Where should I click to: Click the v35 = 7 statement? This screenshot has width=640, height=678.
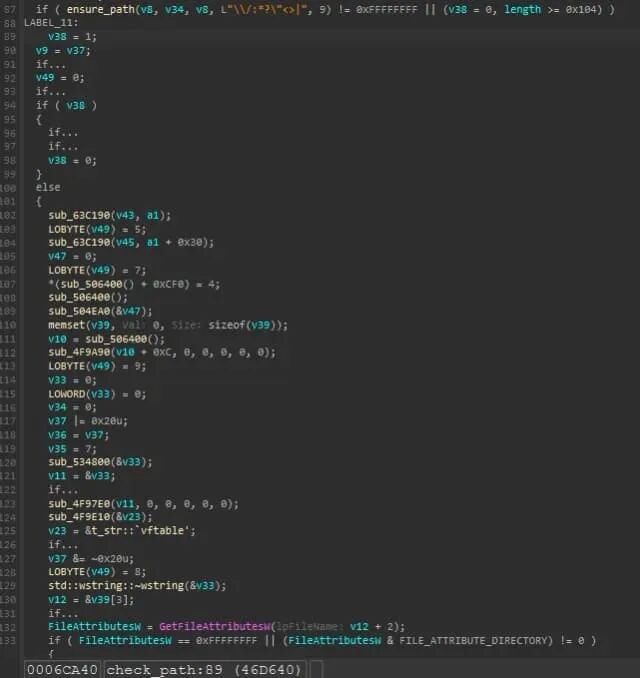click(72, 449)
